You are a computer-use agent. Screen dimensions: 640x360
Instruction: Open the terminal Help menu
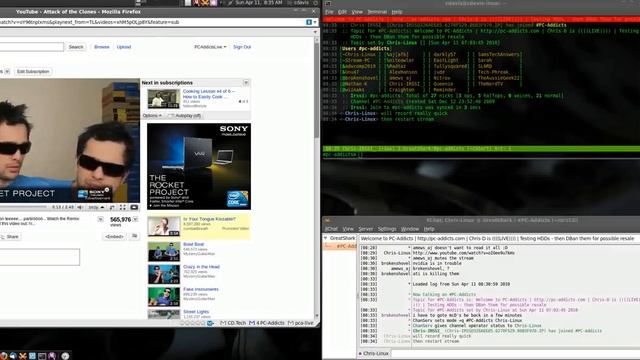click(397, 12)
